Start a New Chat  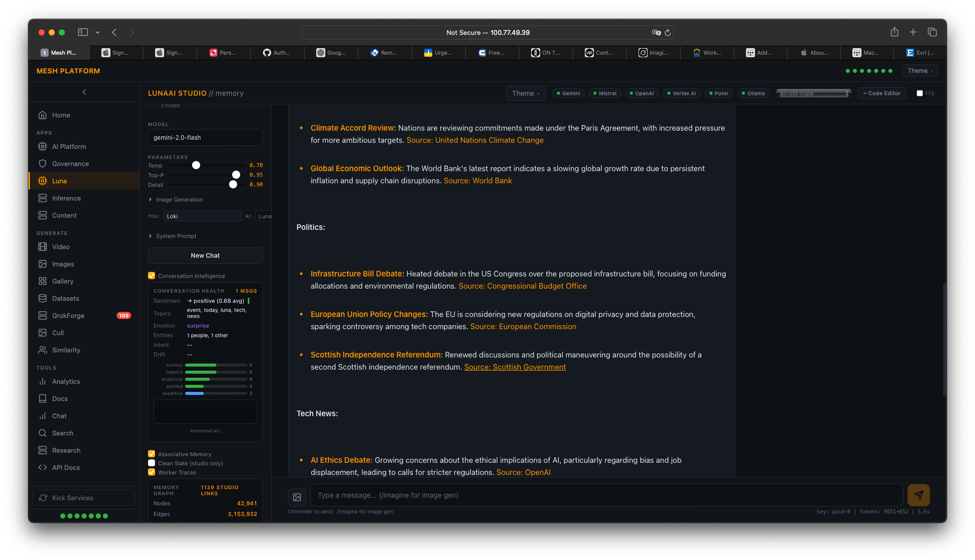click(205, 255)
